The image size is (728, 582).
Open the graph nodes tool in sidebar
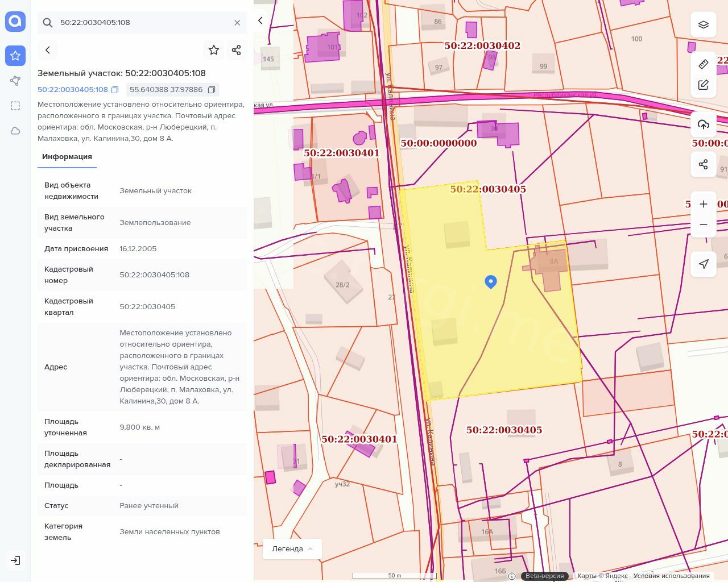pos(15,81)
